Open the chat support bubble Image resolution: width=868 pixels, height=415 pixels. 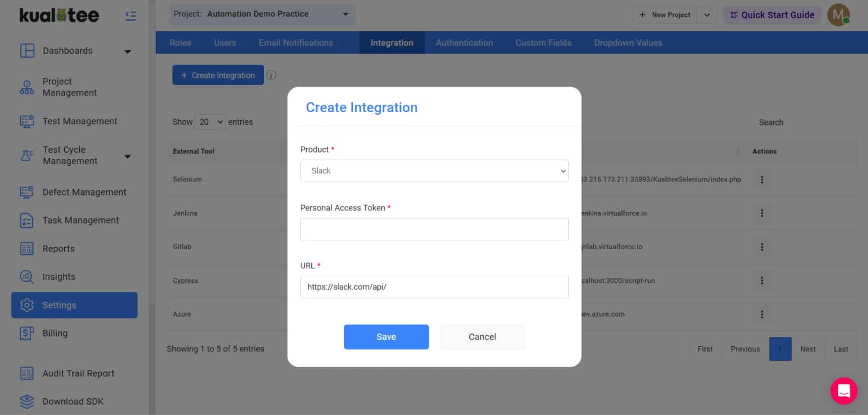843,391
